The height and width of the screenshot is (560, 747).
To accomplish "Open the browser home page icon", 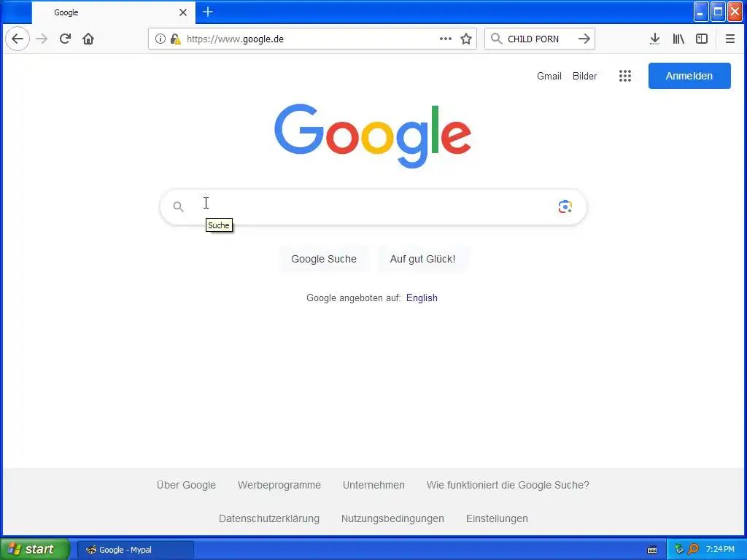I will (88, 39).
